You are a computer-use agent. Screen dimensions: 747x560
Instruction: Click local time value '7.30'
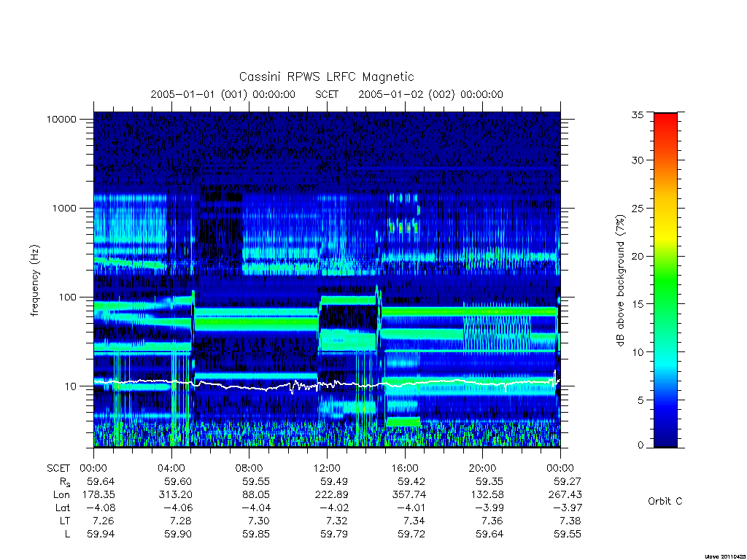260,521
